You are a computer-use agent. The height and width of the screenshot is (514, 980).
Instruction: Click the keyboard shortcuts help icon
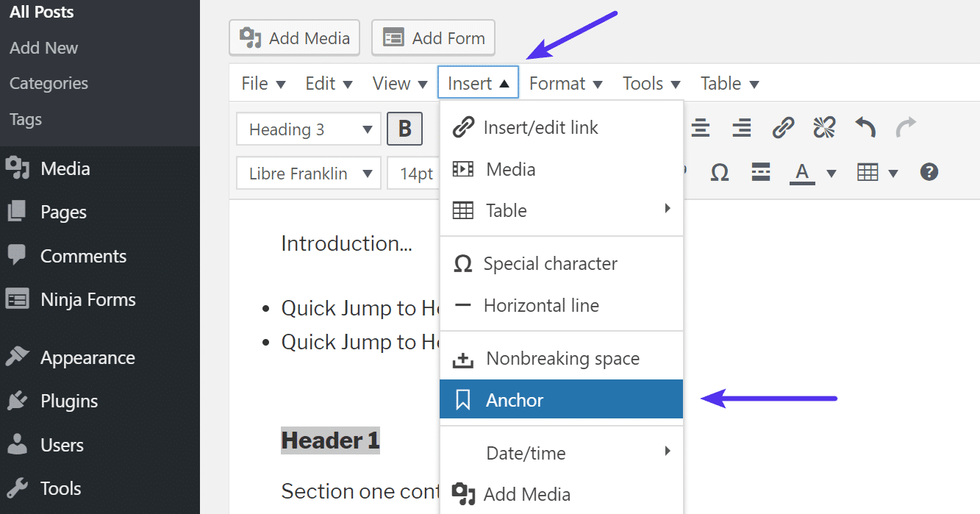click(929, 173)
